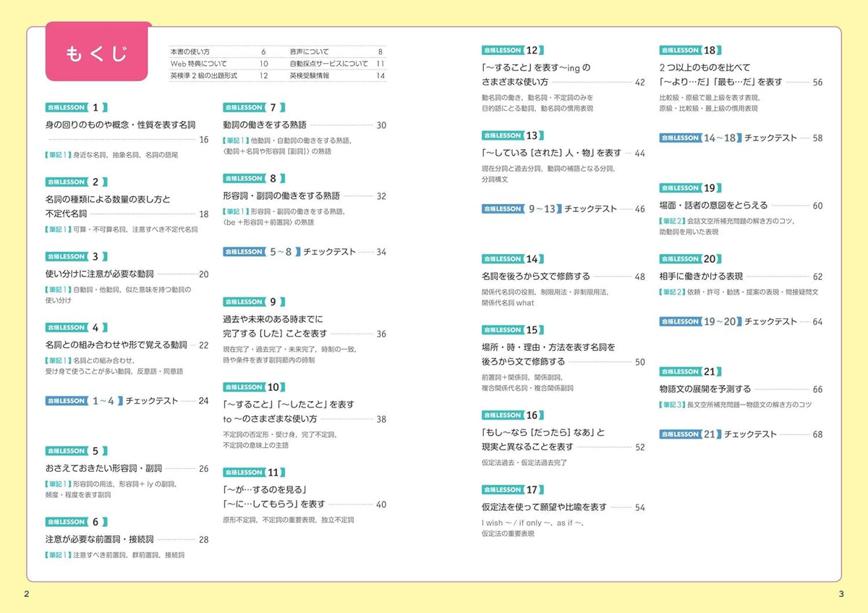Image resolution: width=868 pixels, height=613 pixels.
Task: Select the description 不定詞の否定形・受け身、完了不定詞
Action: tap(280, 435)
